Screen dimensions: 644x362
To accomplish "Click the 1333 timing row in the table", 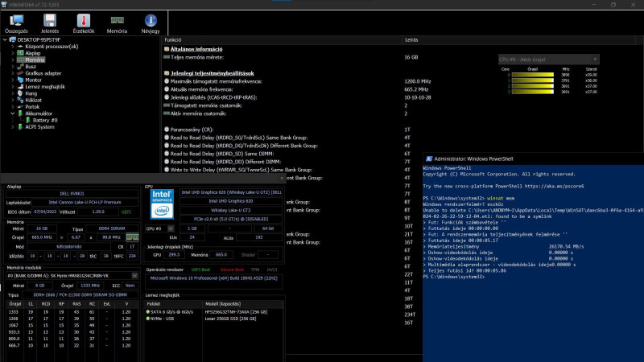I will (x=72, y=312).
